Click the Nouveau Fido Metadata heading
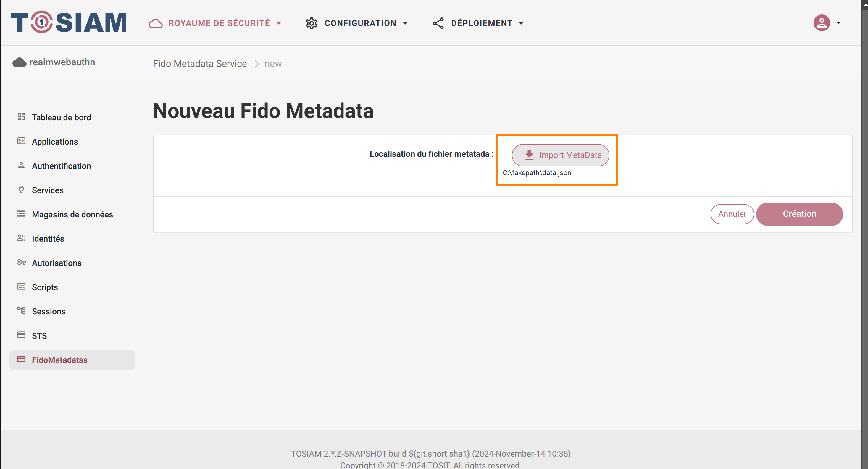 coord(263,111)
